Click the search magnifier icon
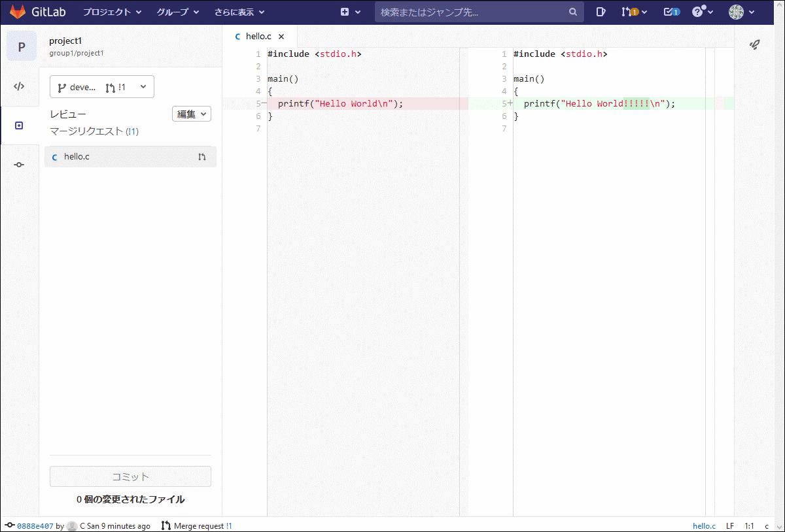 point(573,12)
